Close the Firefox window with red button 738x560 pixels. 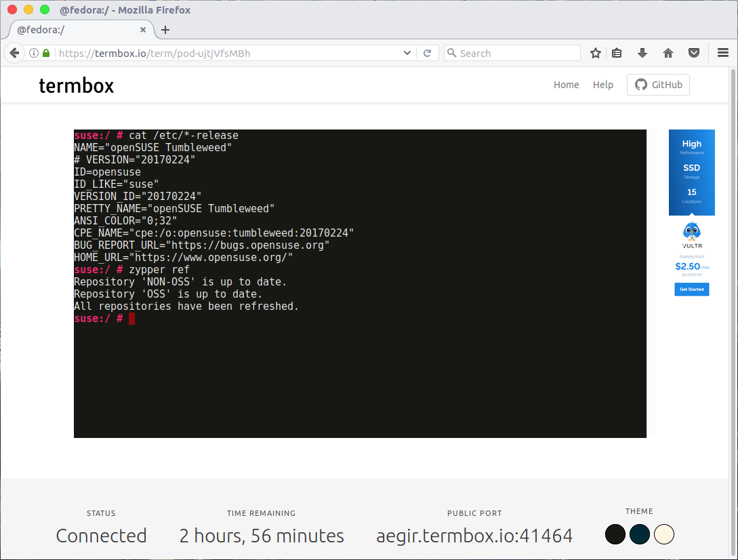[x=12, y=9]
